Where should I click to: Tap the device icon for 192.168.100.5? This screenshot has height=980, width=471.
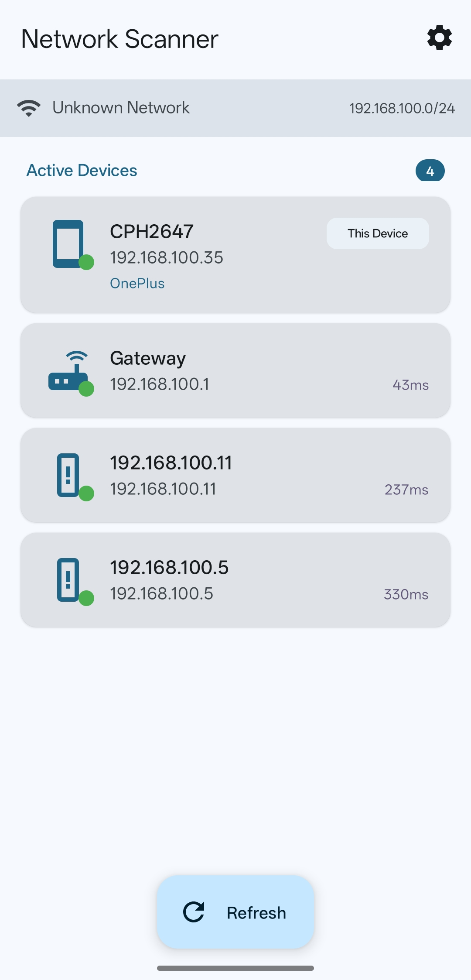point(68,579)
